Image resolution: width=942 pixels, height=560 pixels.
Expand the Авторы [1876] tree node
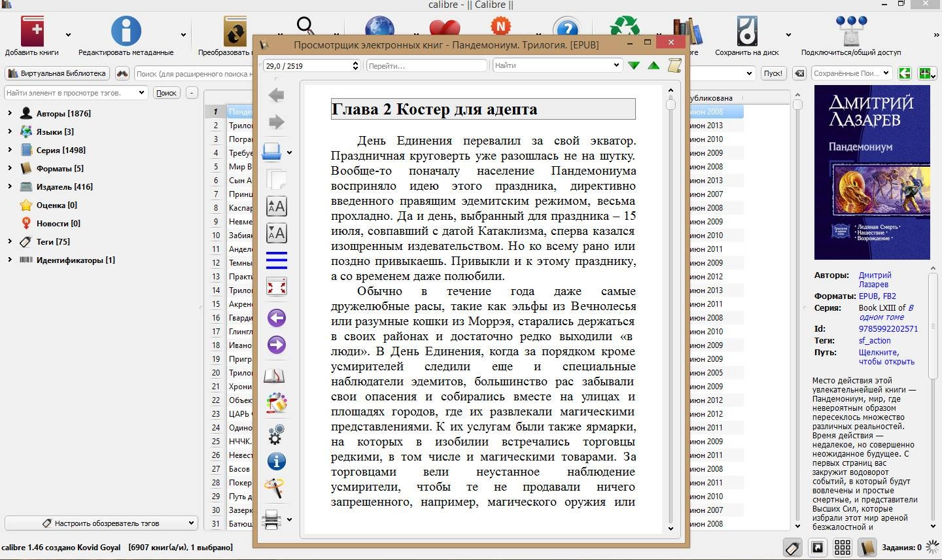click(x=10, y=113)
